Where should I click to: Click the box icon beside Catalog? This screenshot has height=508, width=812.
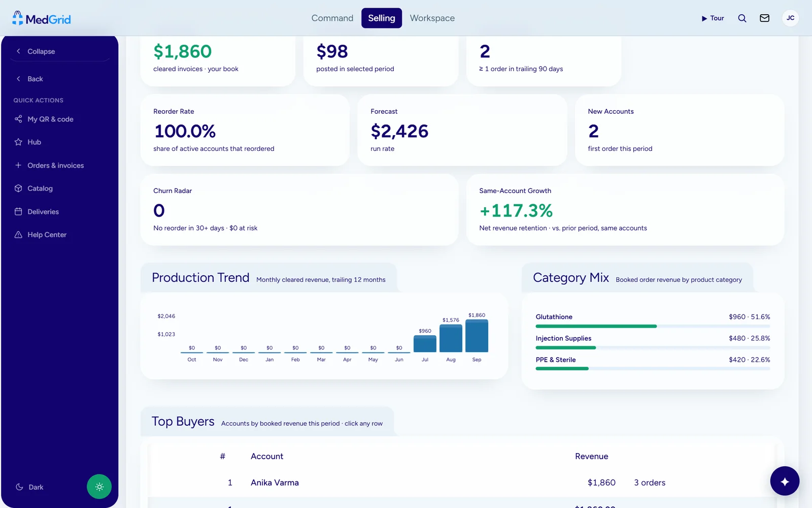click(18, 188)
